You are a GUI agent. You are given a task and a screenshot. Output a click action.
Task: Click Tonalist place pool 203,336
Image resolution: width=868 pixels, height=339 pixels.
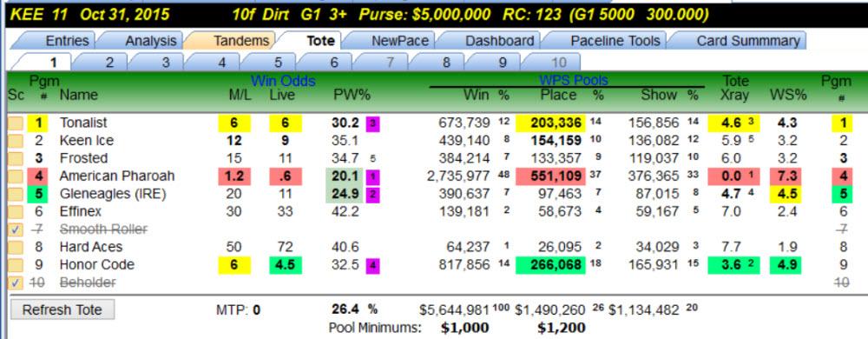(x=550, y=123)
